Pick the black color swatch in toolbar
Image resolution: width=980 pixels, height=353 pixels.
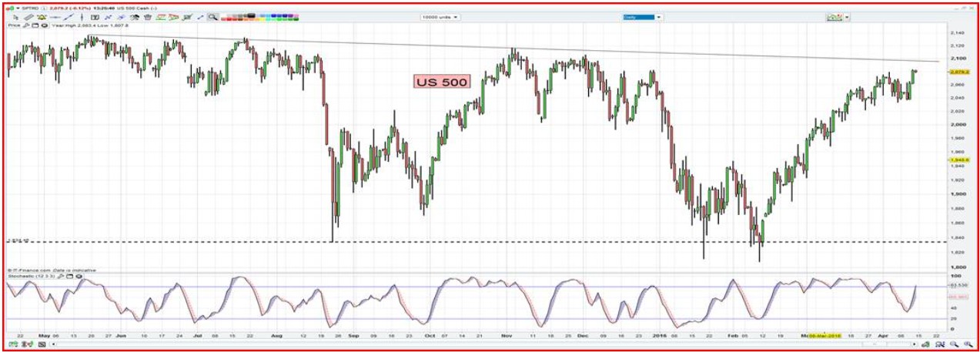point(251,15)
